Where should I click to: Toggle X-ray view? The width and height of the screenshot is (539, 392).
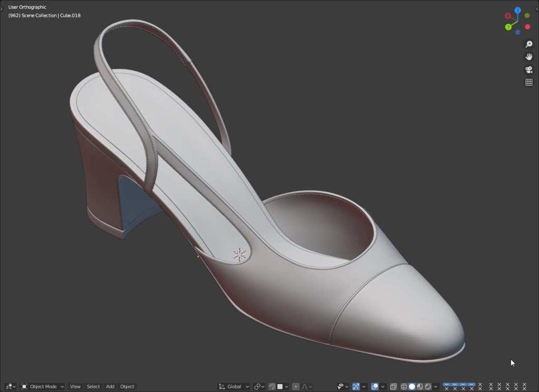pyautogui.click(x=393, y=387)
